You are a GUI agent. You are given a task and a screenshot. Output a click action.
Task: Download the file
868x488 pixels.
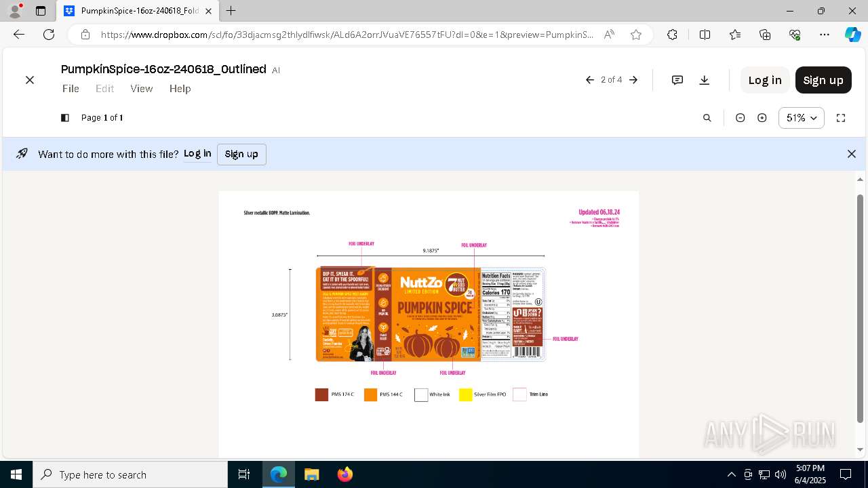705,80
